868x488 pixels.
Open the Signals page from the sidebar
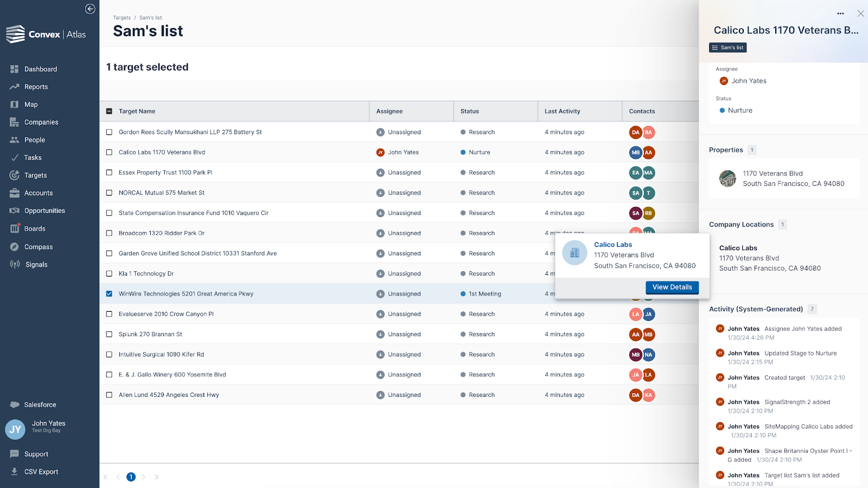pos(36,265)
